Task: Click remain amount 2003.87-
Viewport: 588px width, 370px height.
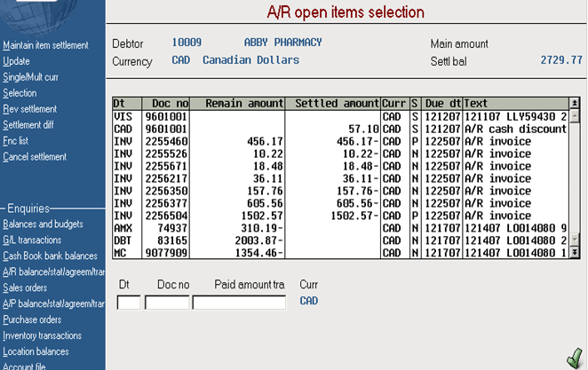Action: (258, 240)
